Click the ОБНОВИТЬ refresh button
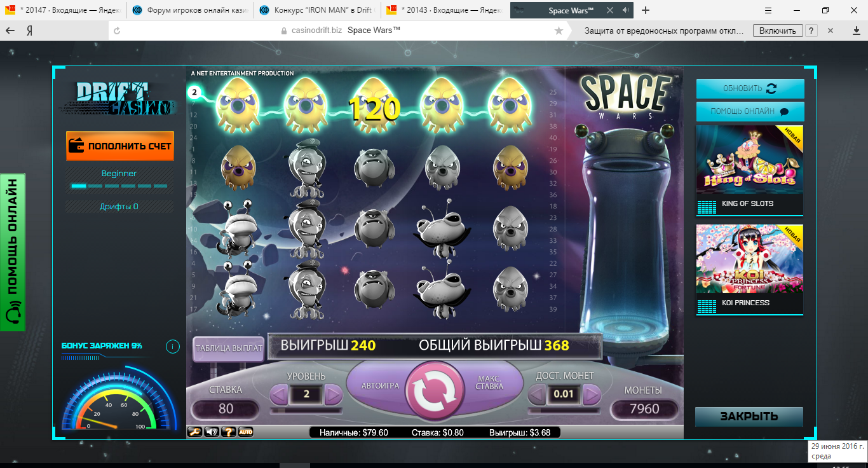The width and height of the screenshot is (868, 468). 750,89
